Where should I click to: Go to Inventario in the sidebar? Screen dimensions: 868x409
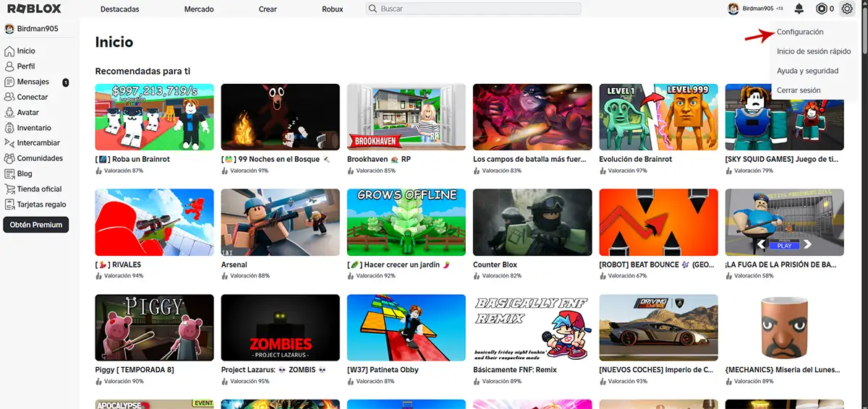34,128
